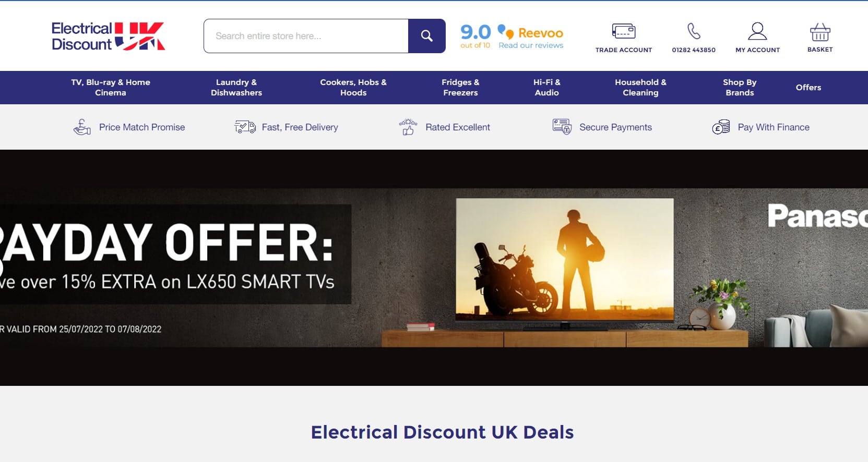Viewport: 868px width, 462px height.
Task: Go to Electrical Discount UK logo home
Action: [x=108, y=36]
